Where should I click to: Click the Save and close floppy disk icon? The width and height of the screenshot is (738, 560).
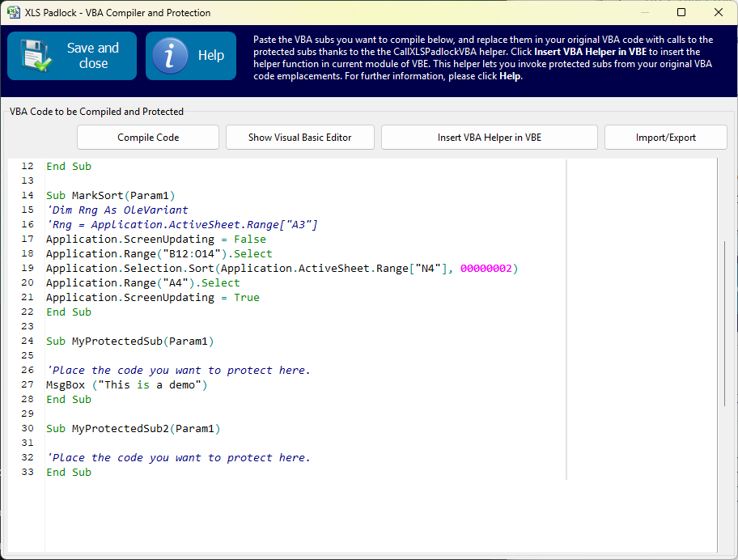[x=36, y=56]
